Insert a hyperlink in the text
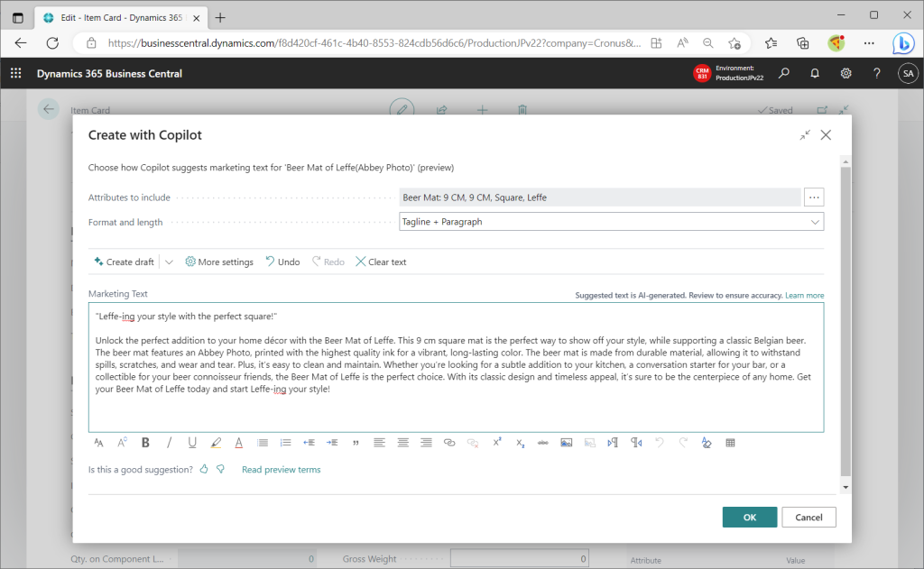Screen dimensions: 924x569 (x=449, y=443)
